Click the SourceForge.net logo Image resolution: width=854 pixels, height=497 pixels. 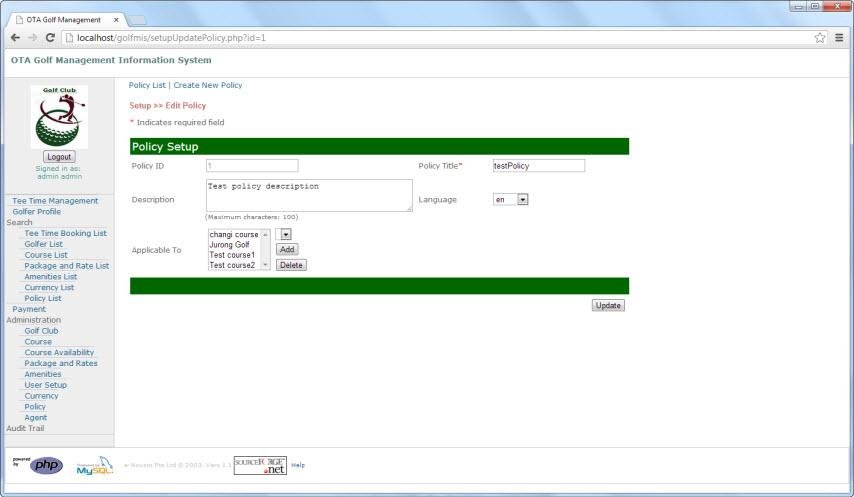tap(260, 465)
